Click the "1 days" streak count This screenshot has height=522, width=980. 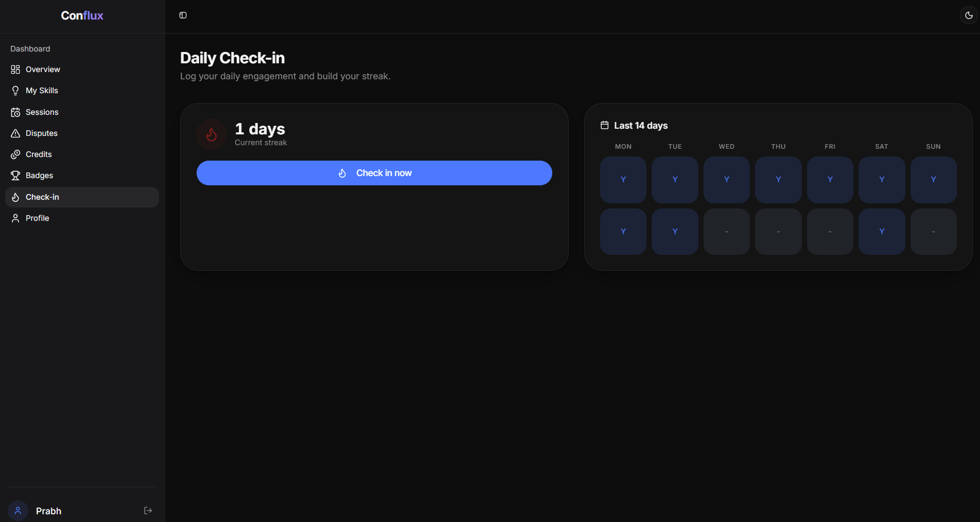(x=260, y=129)
